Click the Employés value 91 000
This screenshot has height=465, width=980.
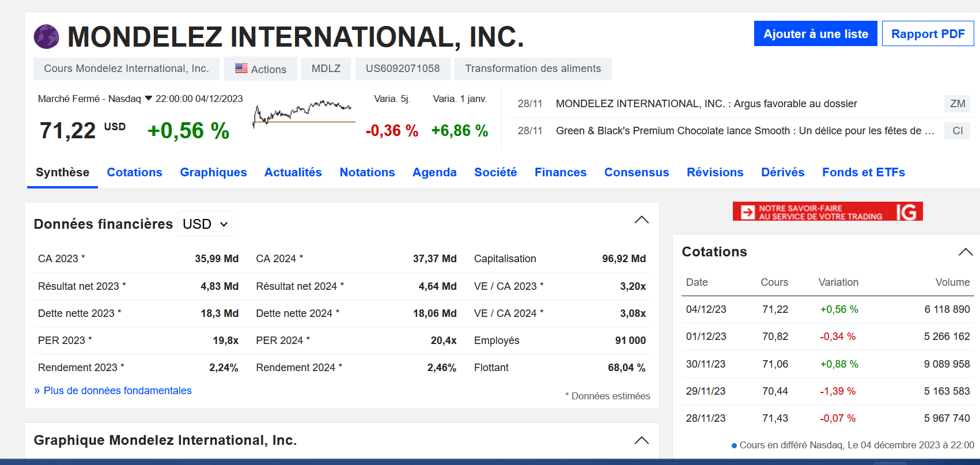coord(630,341)
